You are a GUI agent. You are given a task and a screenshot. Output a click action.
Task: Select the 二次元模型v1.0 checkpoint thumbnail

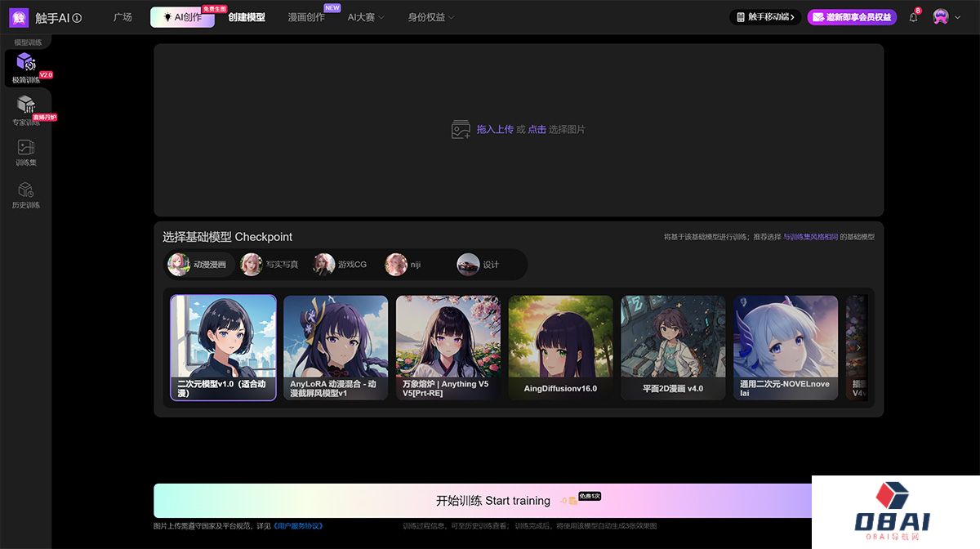223,348
